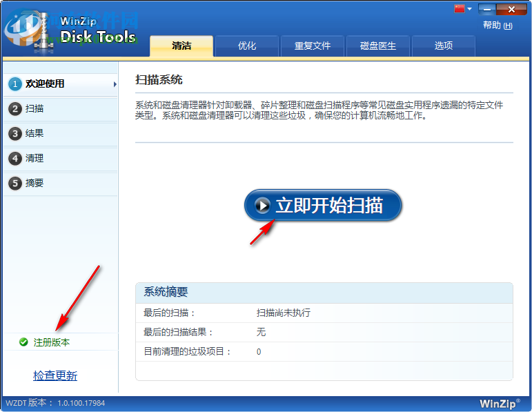The height and width of the screenshot is (412, 532).
Task: Click the 目前清理的垃圾项目 row label
Action: (x=187, y=351)
